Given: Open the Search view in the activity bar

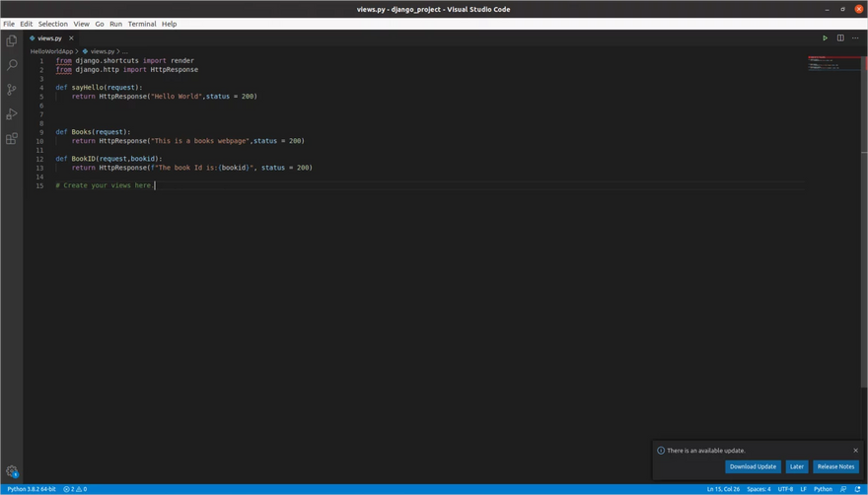Looking at the screenshot, I should coord(12,65).
